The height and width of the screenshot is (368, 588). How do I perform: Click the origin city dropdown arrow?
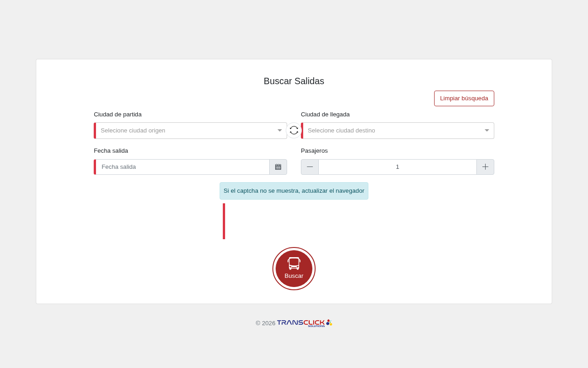pos(280,131)
